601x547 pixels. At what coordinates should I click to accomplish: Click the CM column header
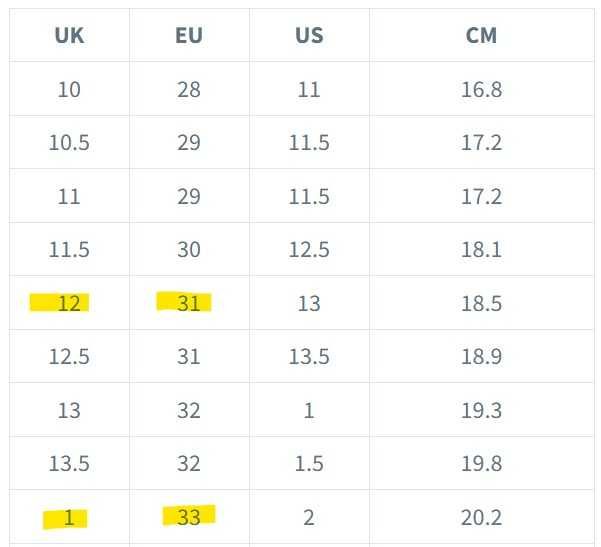tap(481, 36)
